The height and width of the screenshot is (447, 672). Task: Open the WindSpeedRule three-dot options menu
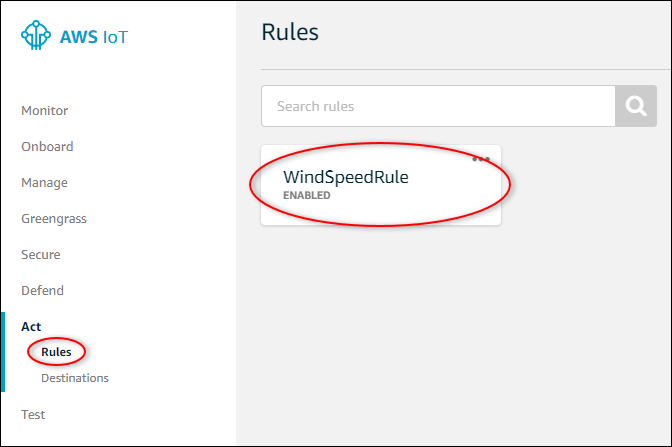pyautogui.click(x=481, y=158)
